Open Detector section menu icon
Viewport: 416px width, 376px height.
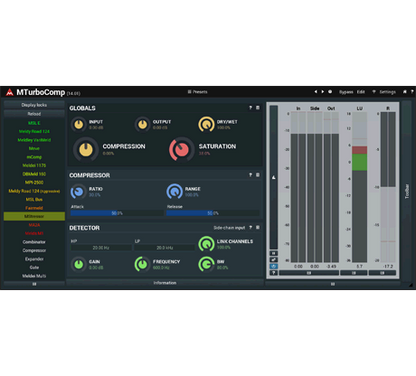tap(258, 228)
